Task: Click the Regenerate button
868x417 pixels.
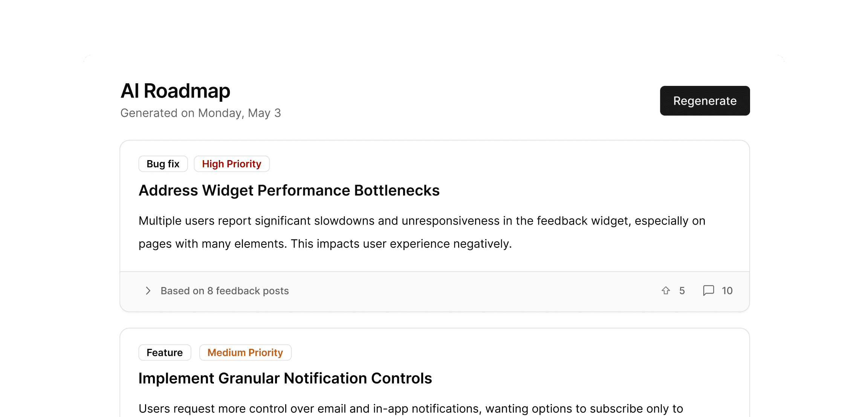Action: 704,101
